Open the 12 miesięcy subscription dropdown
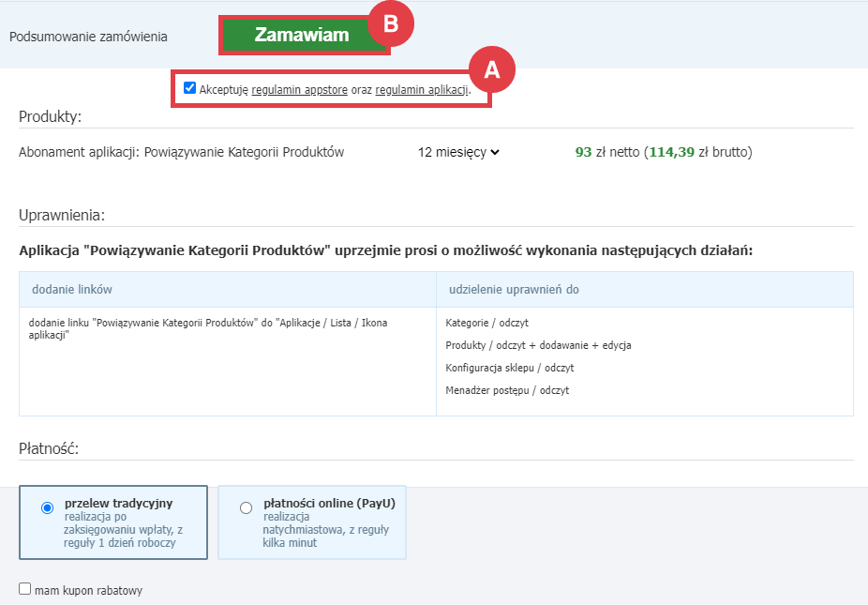This screenshot has width=868, height=605. click(458, 152)
